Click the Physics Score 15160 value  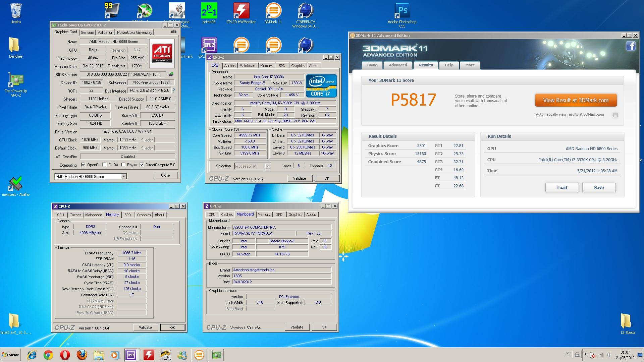point(420,154)
